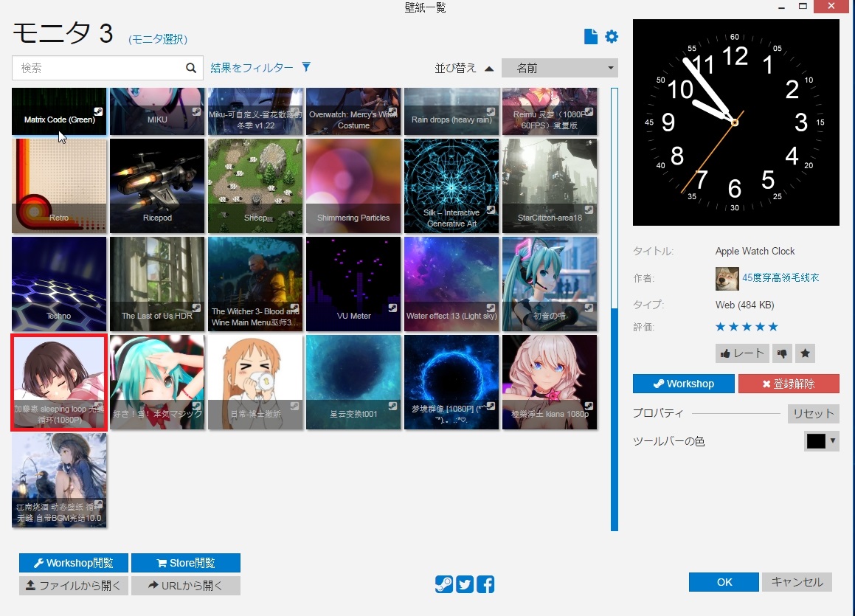This screenshot has height=616, width=855.
Task: Select the Sheep wallpaper
Action: [255, 186]
